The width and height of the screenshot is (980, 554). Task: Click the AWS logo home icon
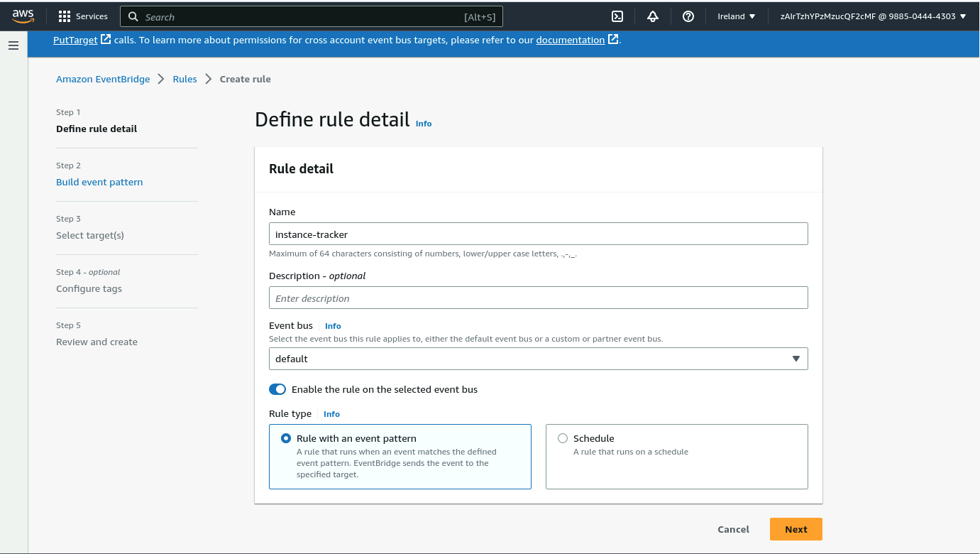[23, 16]
